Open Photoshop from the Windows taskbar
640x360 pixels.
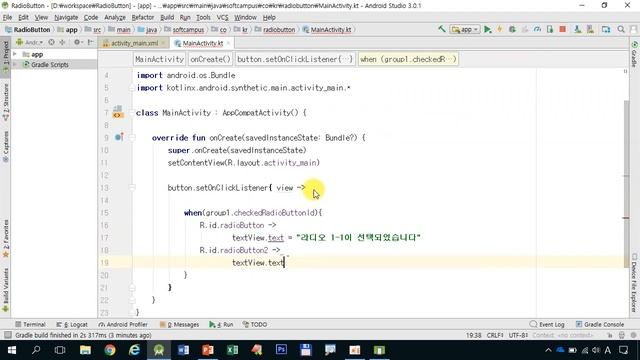281,350
